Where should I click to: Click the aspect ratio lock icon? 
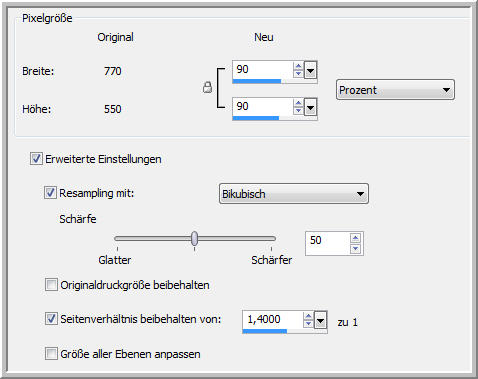click(x=207, y=88)
